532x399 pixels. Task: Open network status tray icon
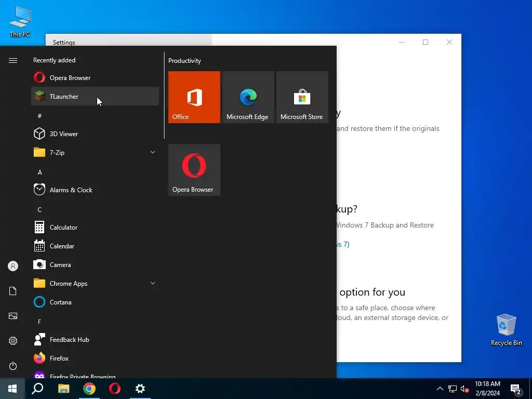(453, 389)
